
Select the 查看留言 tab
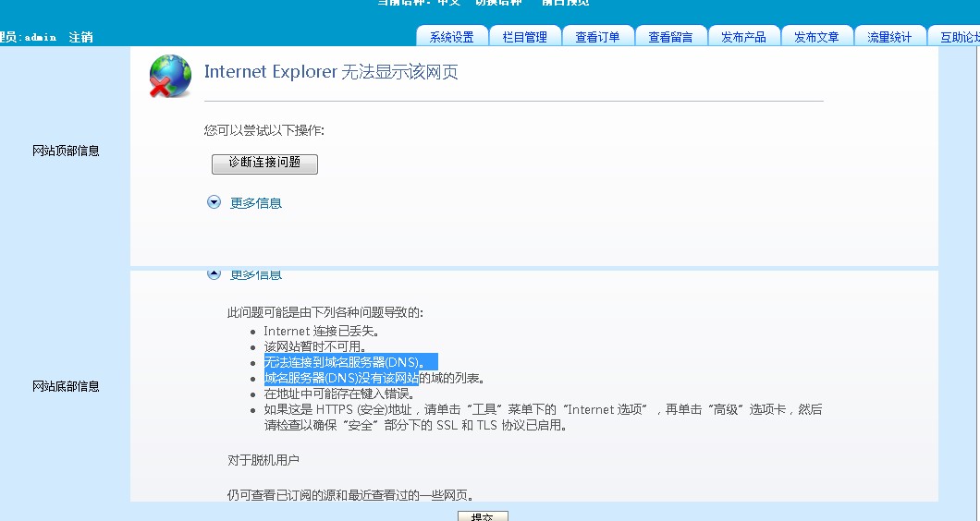point(670,37)
